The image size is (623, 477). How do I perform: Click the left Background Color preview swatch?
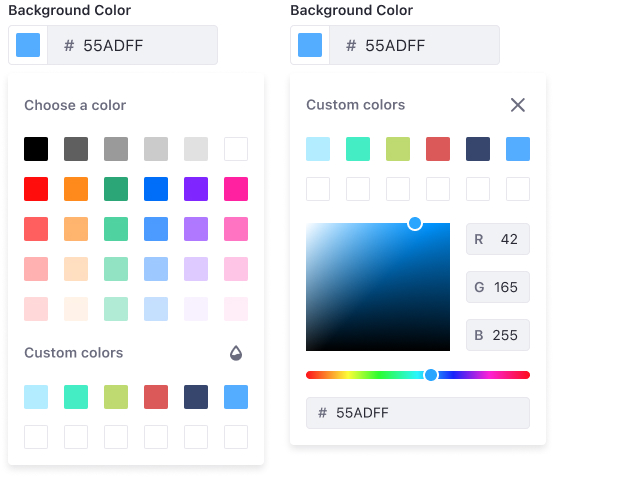click(28, 45)
